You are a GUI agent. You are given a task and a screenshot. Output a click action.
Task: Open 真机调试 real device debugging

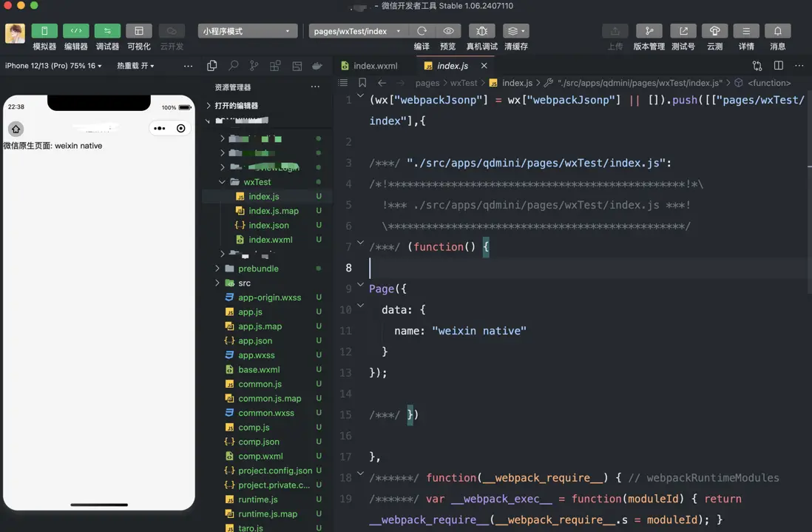pyautogui.click(x=481, y=31)
